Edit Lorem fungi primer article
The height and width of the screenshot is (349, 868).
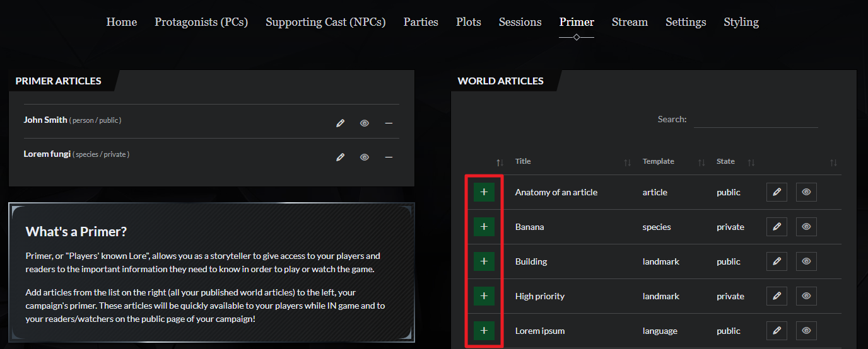(x=341, y=157)
